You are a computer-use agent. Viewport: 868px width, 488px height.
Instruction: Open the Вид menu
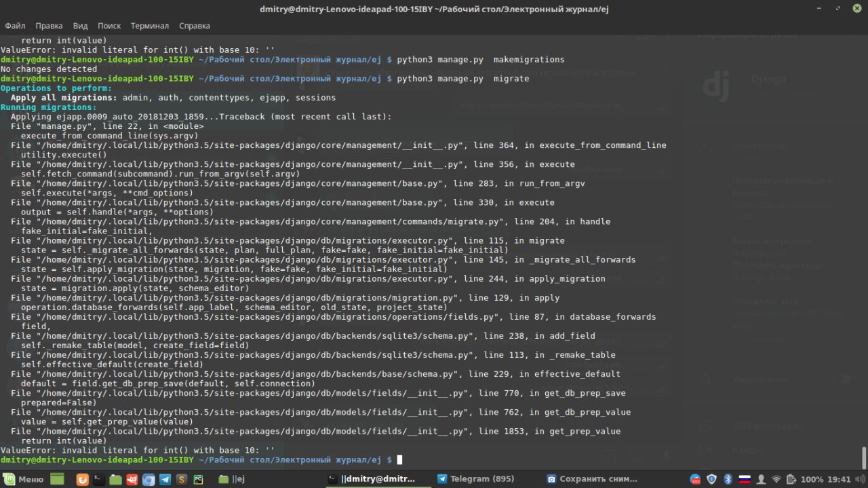[80, 26]
